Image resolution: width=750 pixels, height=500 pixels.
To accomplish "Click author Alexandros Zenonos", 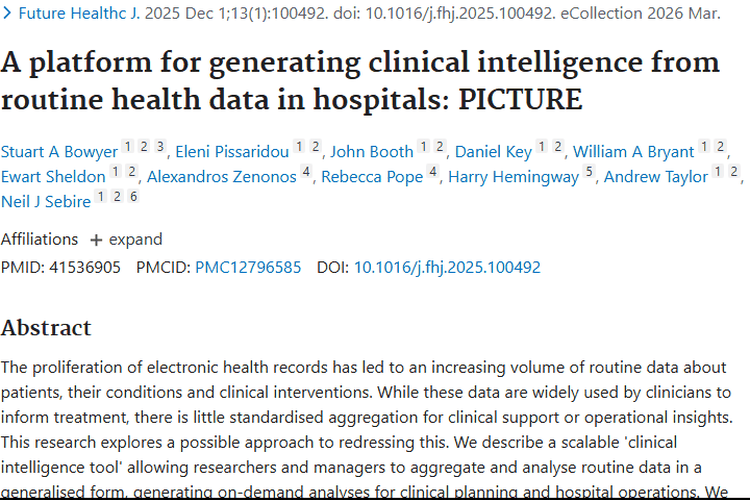I will coord(222,177).
